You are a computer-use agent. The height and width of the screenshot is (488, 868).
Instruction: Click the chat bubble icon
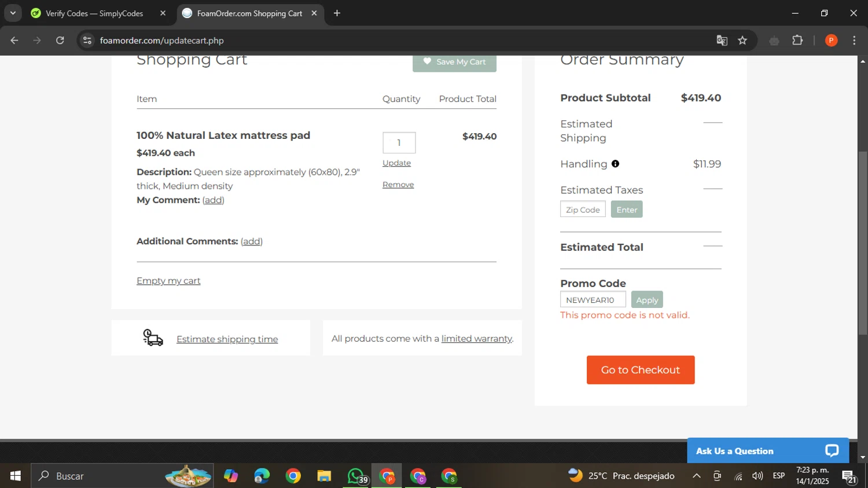832,451
